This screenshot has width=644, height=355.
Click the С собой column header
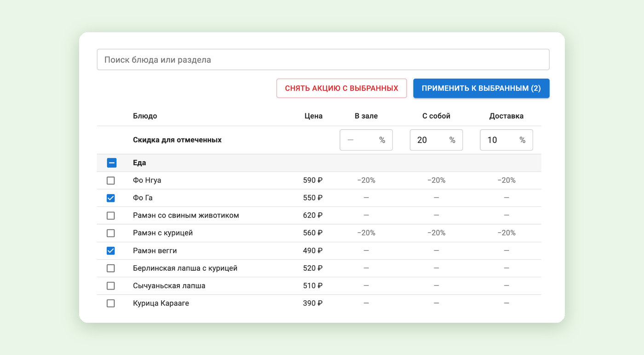pos(436,116)
